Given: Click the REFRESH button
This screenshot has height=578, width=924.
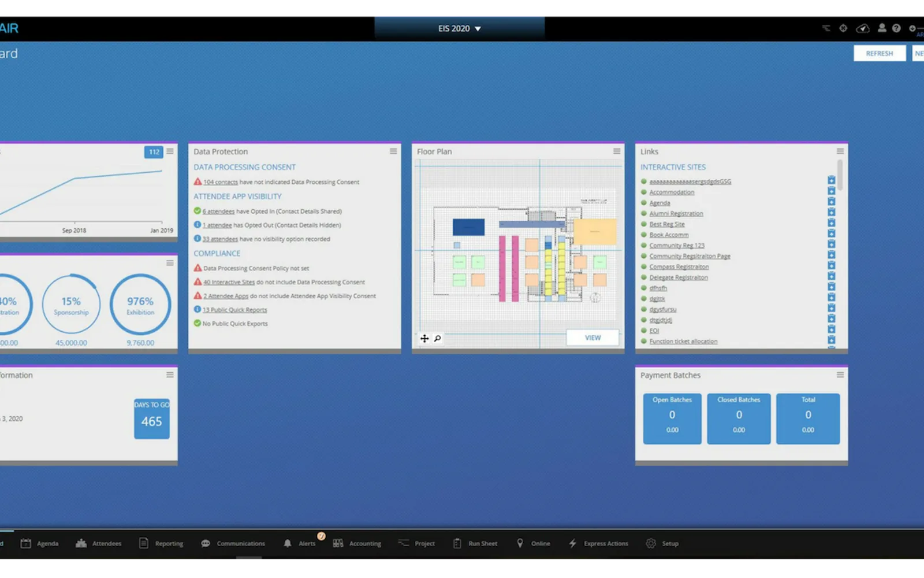Looking at the screenshot, I should [880, 53].
